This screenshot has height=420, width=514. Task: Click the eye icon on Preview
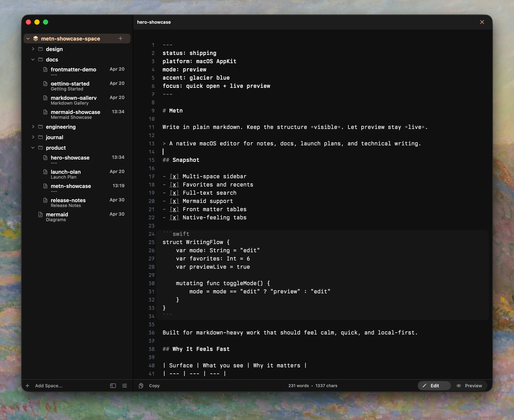click(459, 386)
